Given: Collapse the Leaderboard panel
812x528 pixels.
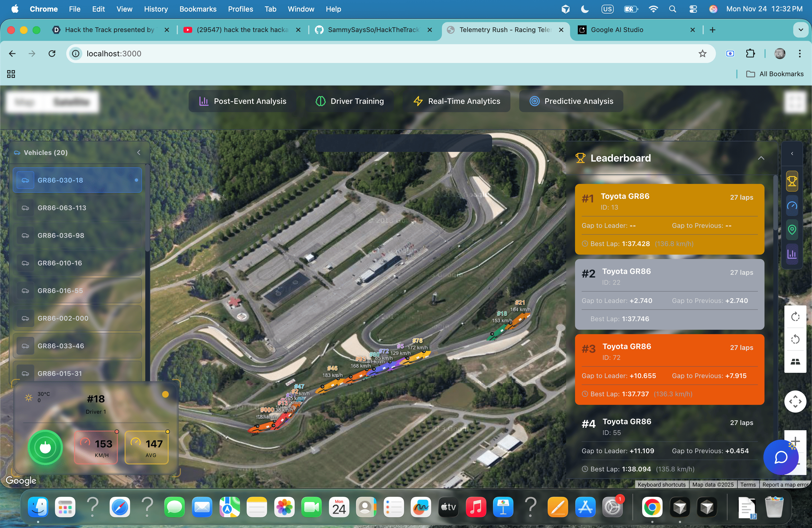Looking at the screenshot, I should coord(761,158).
